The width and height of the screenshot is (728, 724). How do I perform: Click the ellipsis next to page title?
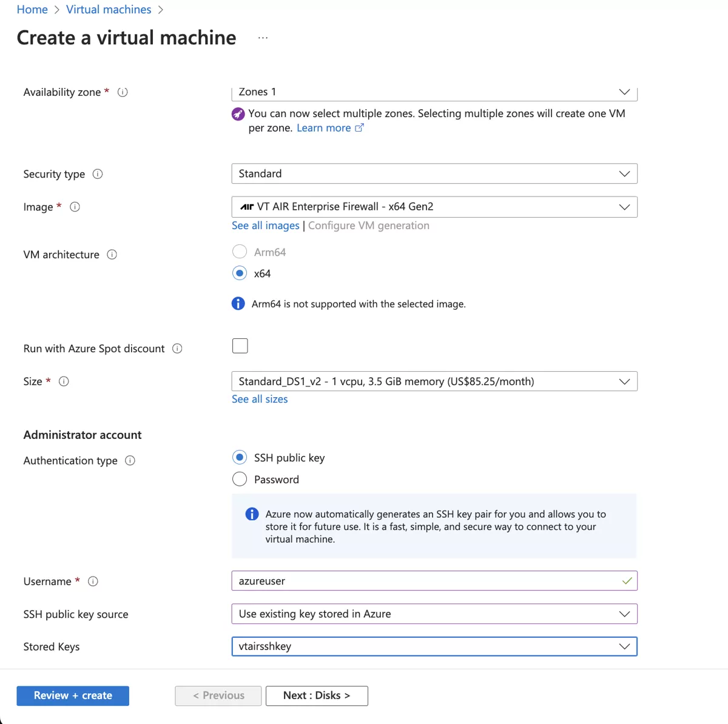coord(263,37)
